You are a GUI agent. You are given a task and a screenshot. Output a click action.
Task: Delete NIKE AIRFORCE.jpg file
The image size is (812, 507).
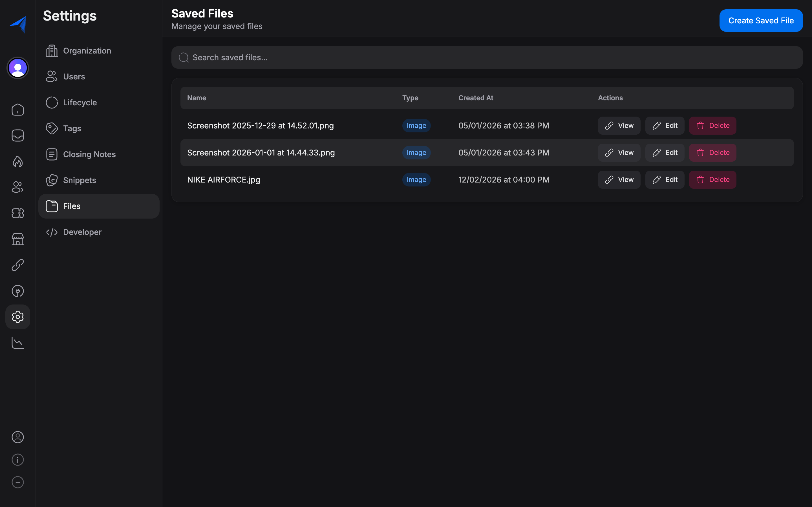click(x=712, y=180)
